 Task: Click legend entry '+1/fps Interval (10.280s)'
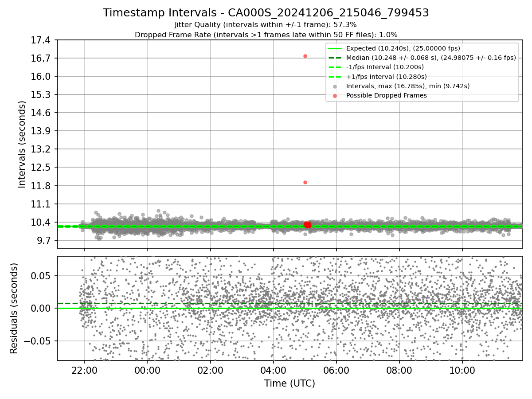(386, 77)
